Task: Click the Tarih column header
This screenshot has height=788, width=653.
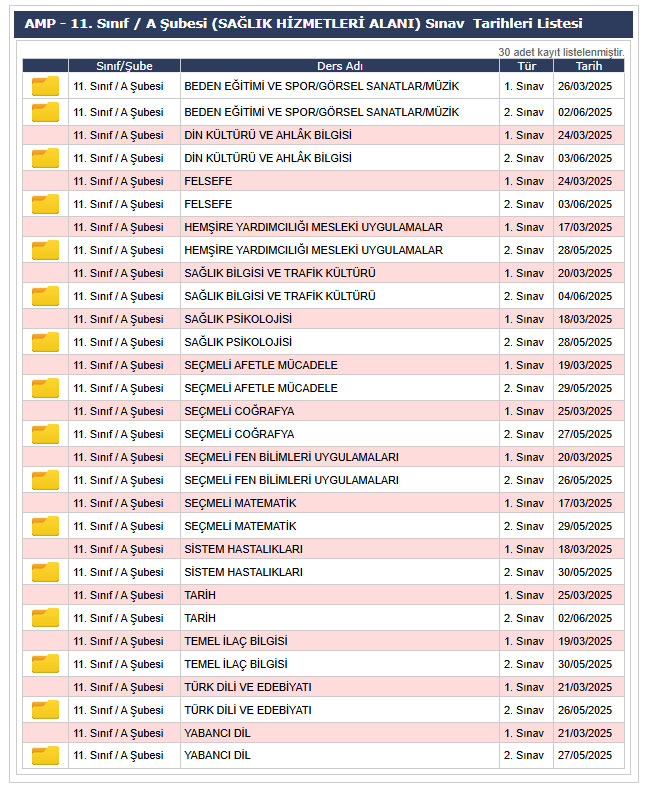Action: pyautogui.click(x=588, y=66)
